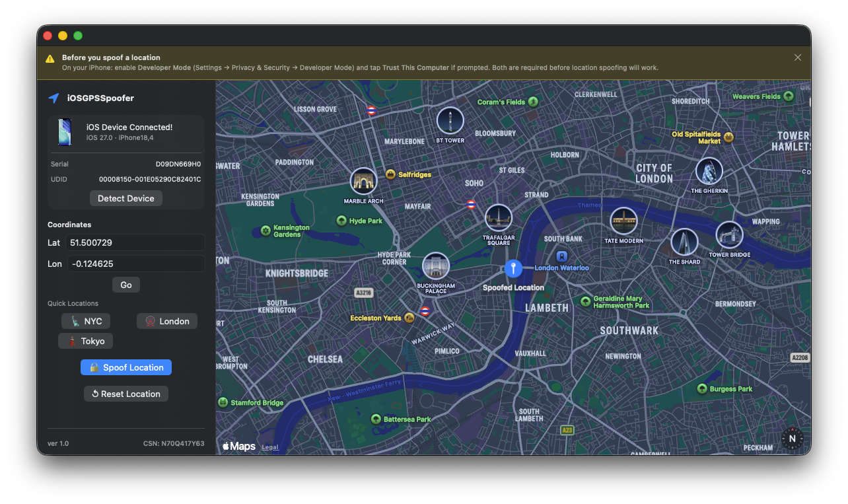Dismiss the spoof warning banner

coord(798,57)
